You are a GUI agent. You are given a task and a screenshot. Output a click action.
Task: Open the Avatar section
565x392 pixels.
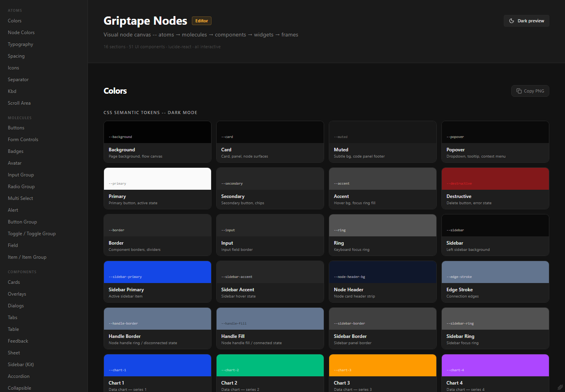coord(15,163)
